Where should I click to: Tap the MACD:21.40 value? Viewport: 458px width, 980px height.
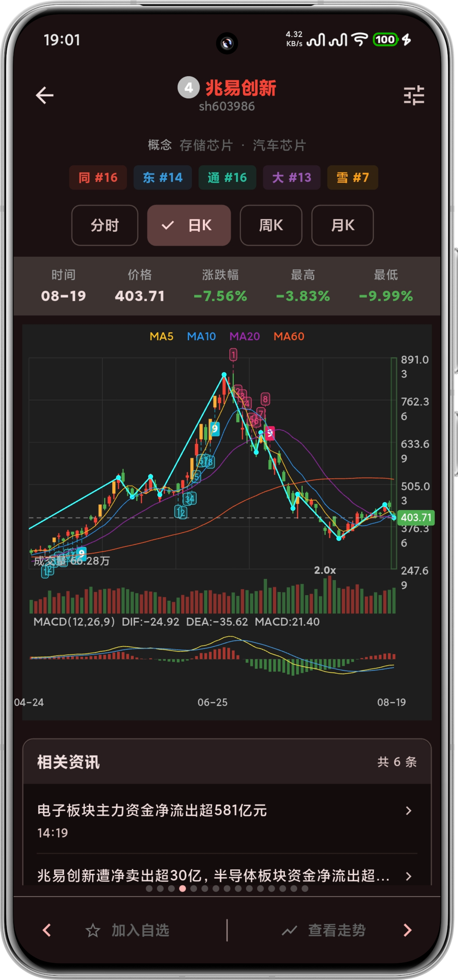click(x=287, y=622)
